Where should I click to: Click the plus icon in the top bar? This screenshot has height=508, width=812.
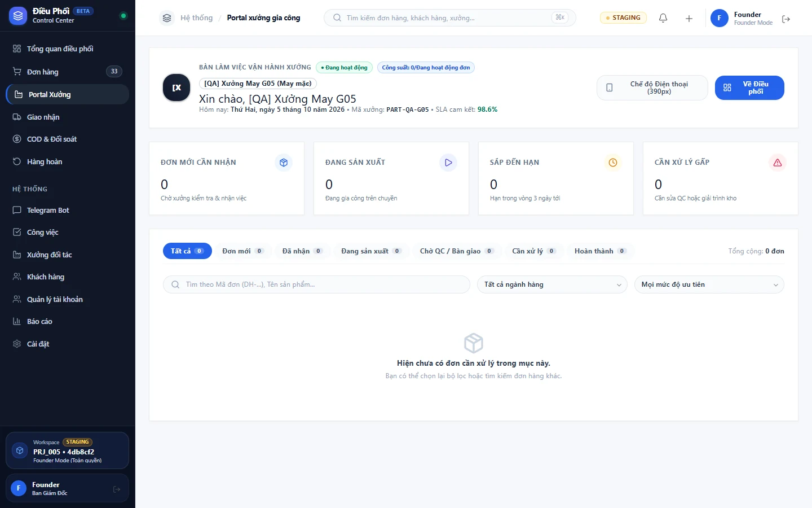click(689, 18)
